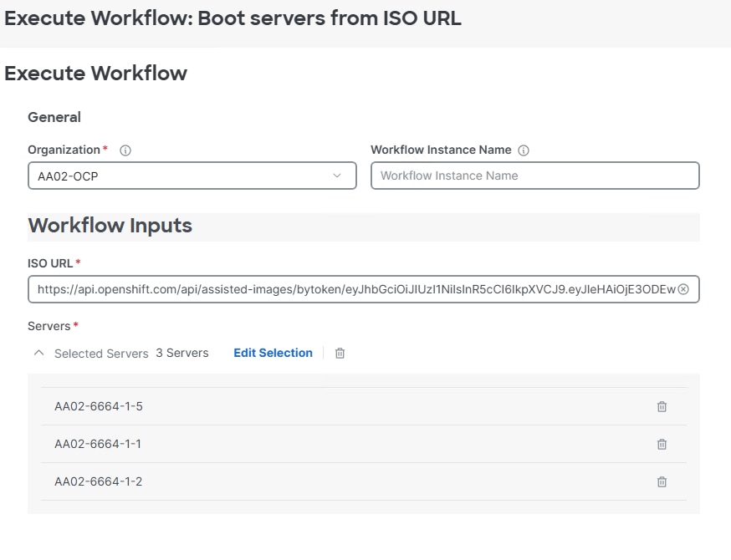Open the Organization dropdown showing AA02-OCP

tap(192, 176)
